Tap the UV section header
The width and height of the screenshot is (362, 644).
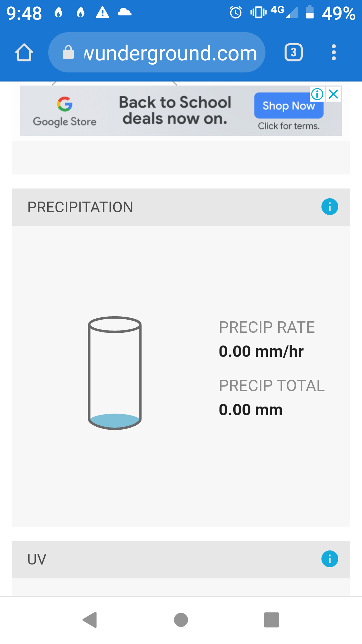37,559
